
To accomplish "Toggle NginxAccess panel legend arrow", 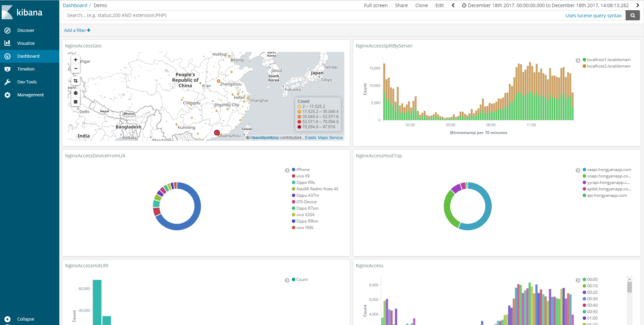I will pyautogui.click(x=578, y=280).
